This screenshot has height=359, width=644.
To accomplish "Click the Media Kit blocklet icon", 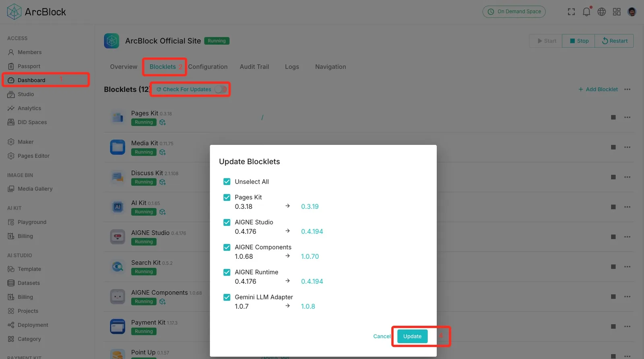I will coord(118,147).
